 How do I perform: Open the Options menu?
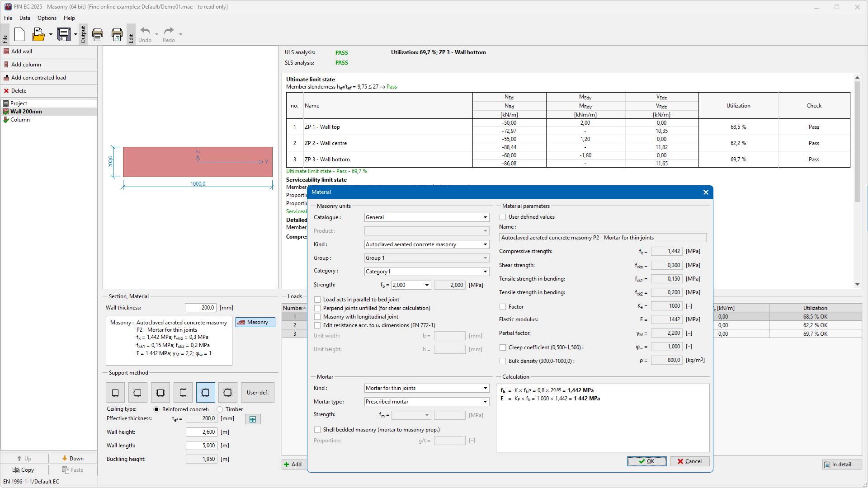pos(47,18)
